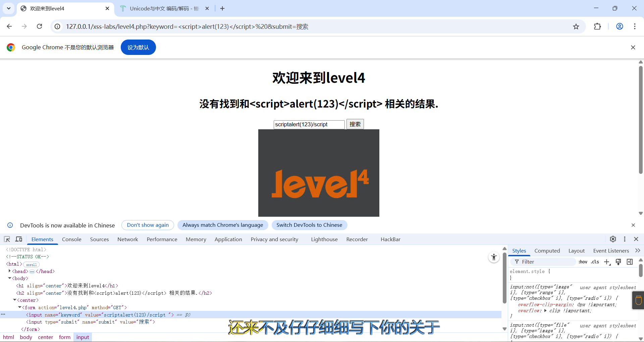Image resolution: width=644 pixels, height=342 pixels.
Task: Bookmark this page with the star icon
Action: coord(576,26)
